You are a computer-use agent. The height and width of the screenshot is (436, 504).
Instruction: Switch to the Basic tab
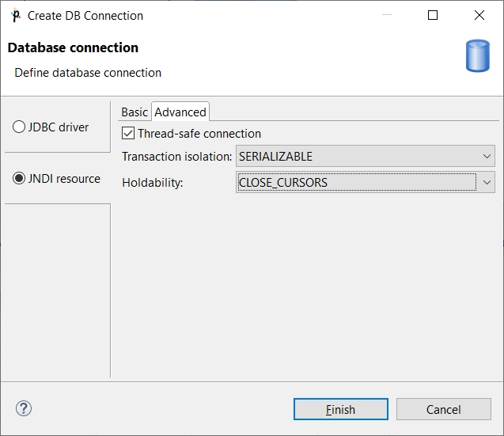coord(135,112)
